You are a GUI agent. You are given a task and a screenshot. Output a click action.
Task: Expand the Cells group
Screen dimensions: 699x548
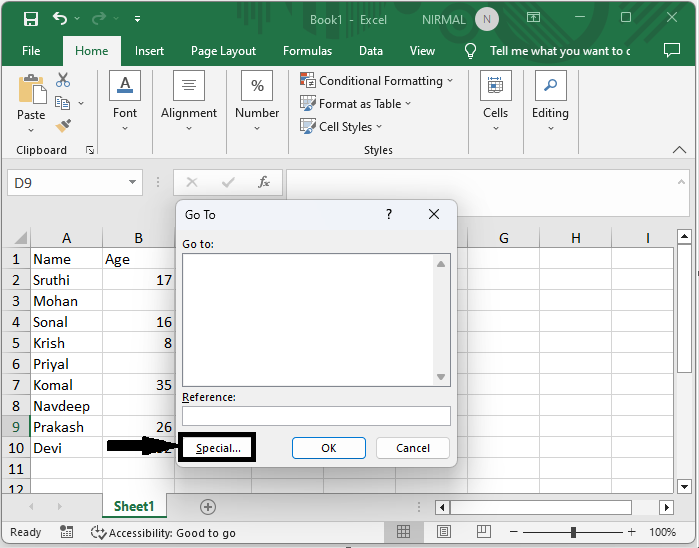click(x=495, y=102)
